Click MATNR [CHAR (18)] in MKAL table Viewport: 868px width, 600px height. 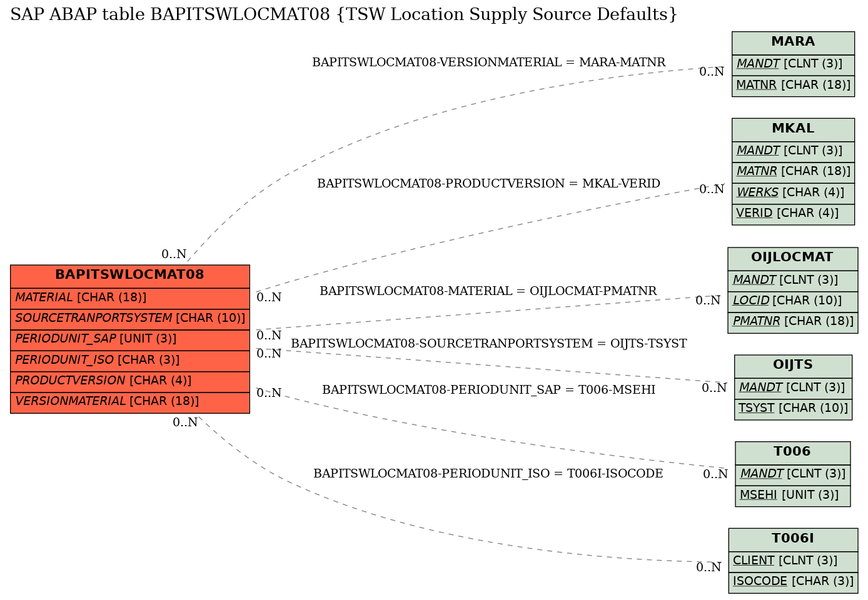(793, 172)
